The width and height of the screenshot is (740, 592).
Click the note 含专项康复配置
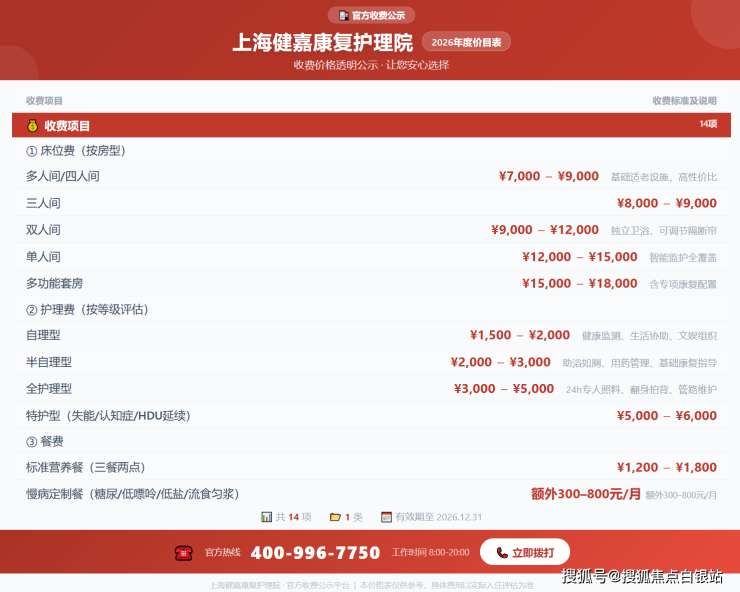[x=683, y=284]
